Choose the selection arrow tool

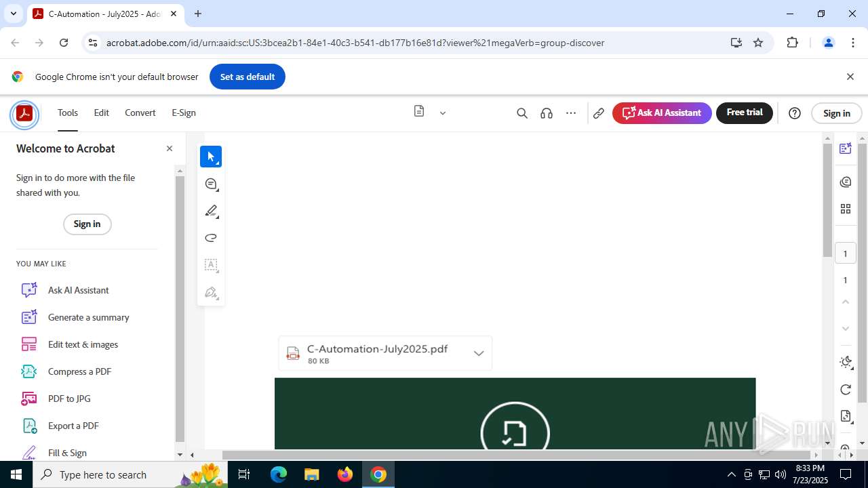(211, 157)
